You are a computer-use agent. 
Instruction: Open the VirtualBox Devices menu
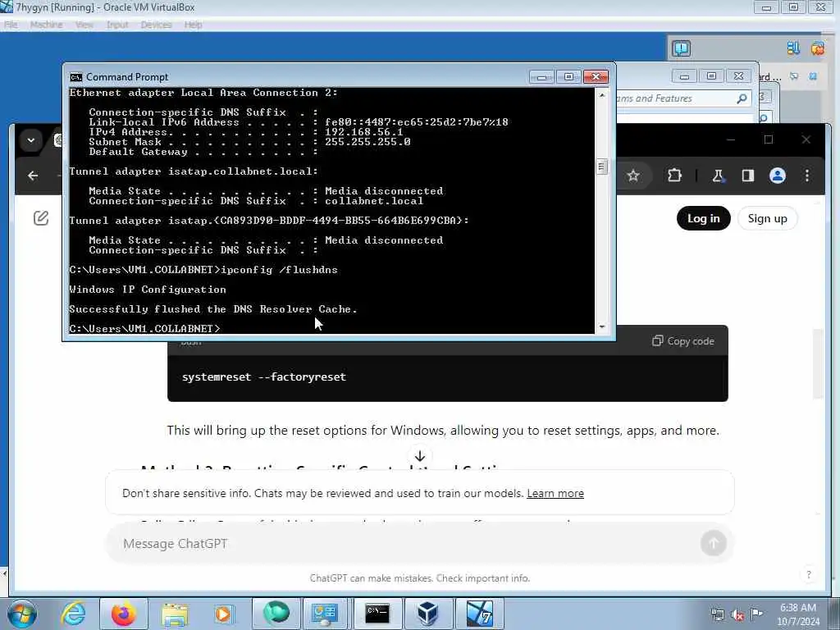pyautogui.click(x=156, y=25)
